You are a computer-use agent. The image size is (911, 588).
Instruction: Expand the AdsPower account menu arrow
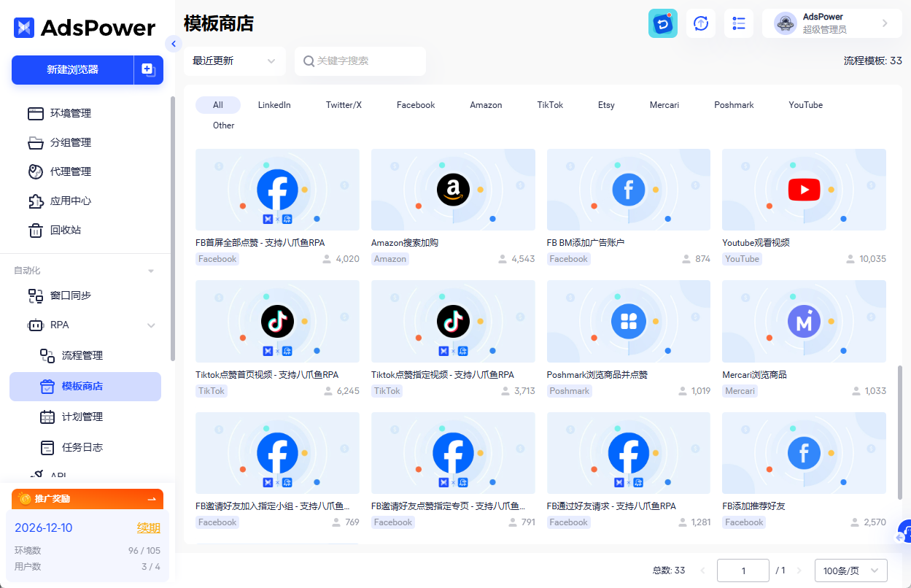[885, 23]
